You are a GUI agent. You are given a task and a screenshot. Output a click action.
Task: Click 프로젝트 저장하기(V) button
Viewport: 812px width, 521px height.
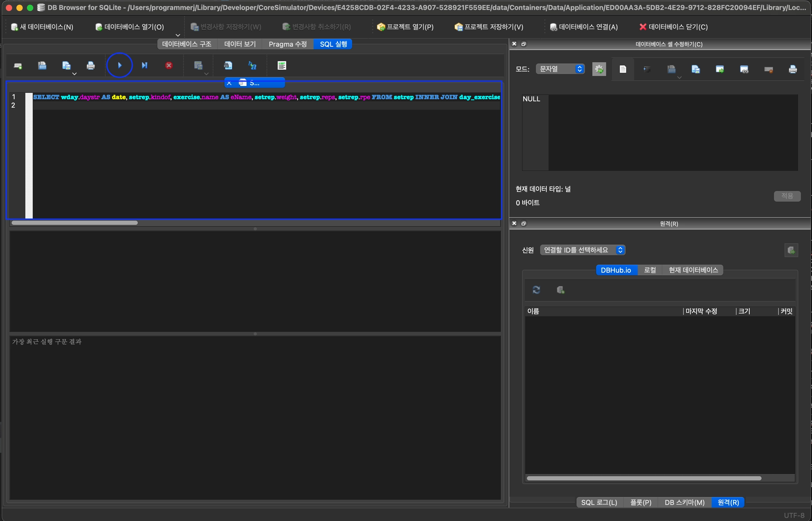489,27
